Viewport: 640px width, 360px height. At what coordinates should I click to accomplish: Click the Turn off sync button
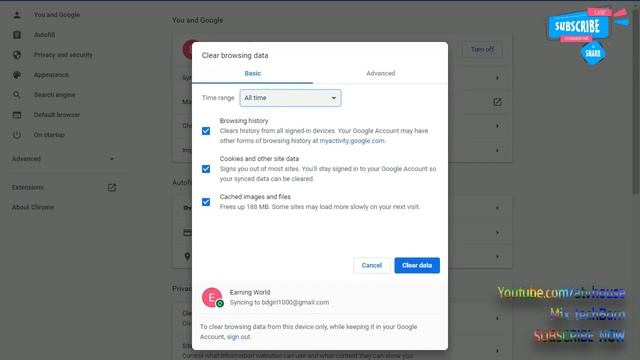(482, 49)
